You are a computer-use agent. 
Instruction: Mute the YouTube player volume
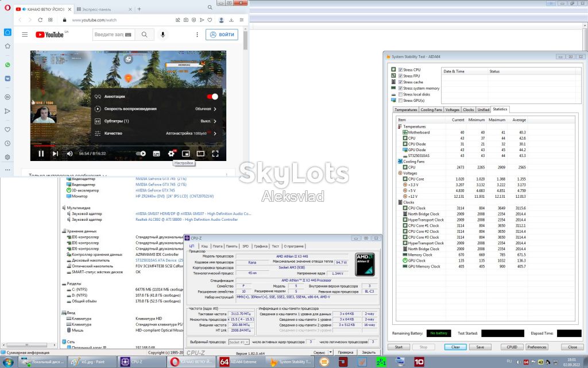[x=69, y=153]
